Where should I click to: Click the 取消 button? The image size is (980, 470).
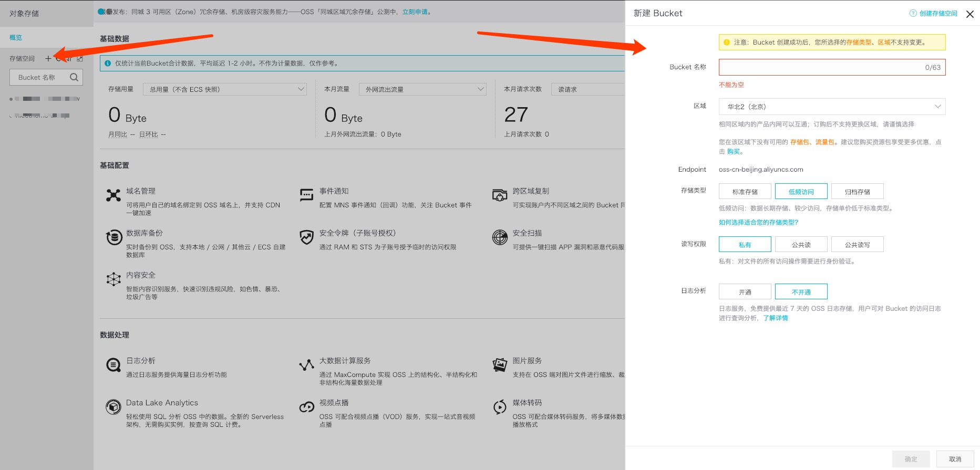pyautogui.click(x=955, y=459)
